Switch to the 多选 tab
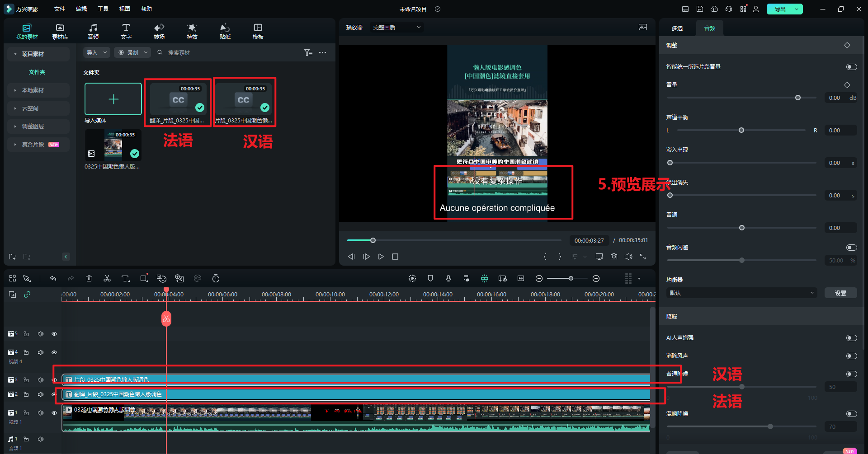 pyautogui.click(x=677, y=28)
